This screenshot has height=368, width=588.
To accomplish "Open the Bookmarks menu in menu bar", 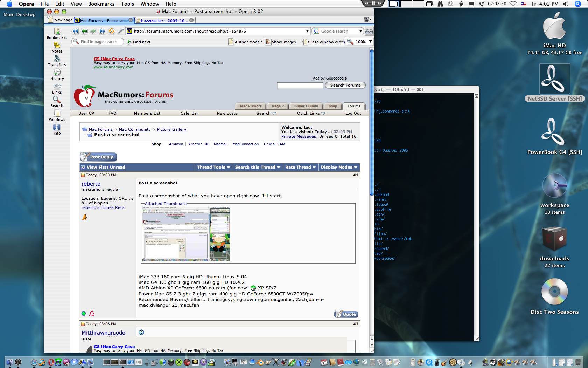I will click(x=101, y=4).
